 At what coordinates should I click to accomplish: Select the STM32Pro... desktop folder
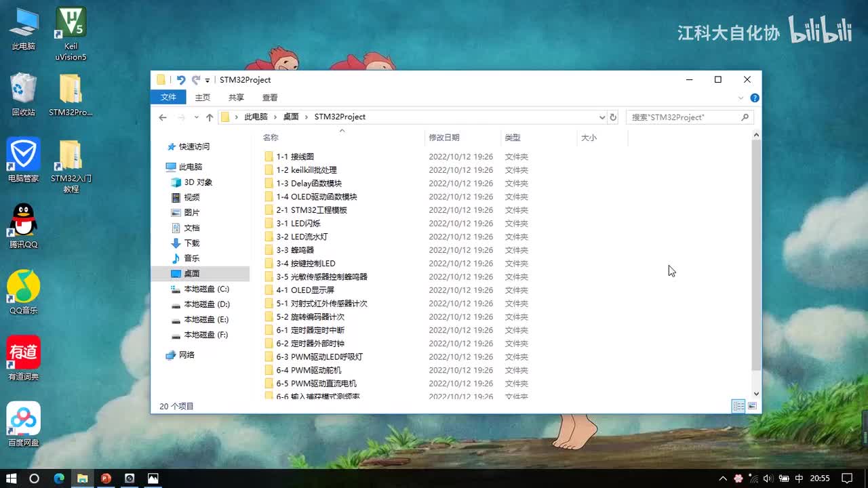(x=71, y=95)
